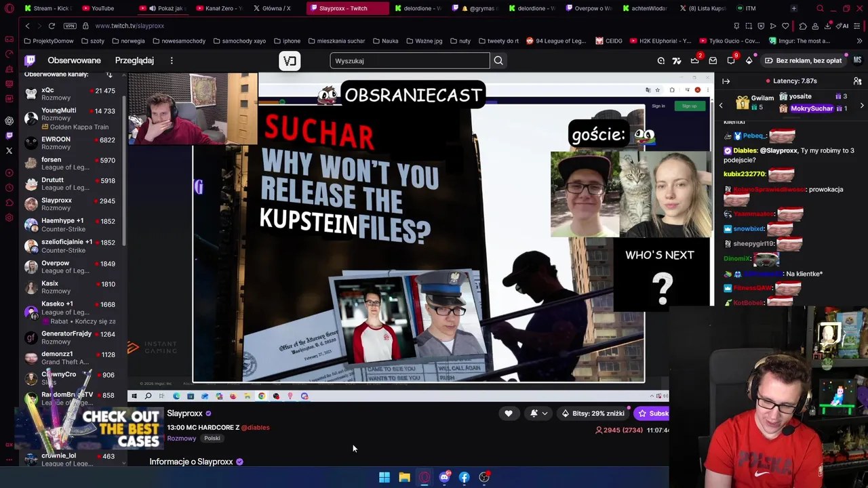Go back with browser back arrow
The image size is (868, 488).
pos(27,26)
